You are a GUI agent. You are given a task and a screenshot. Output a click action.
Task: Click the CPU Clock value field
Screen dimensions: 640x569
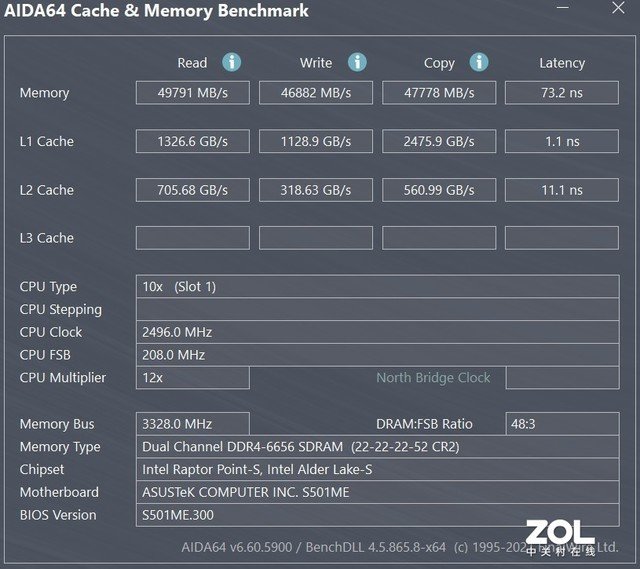pos(377,332)
